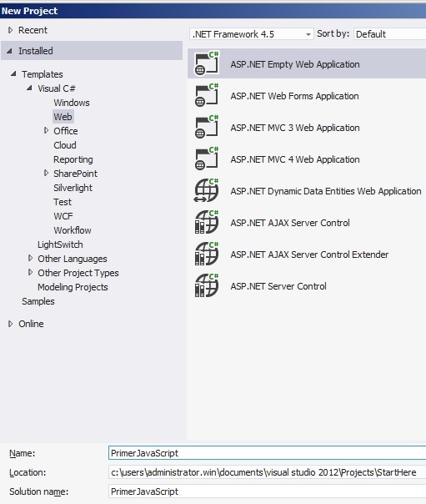
Task: Click the Templates label
Action: [x=43, y=74]
